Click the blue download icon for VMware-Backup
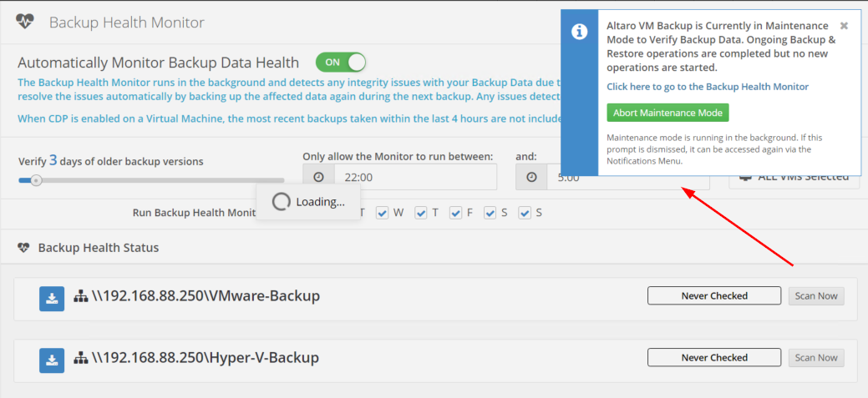 coord(52,299)
